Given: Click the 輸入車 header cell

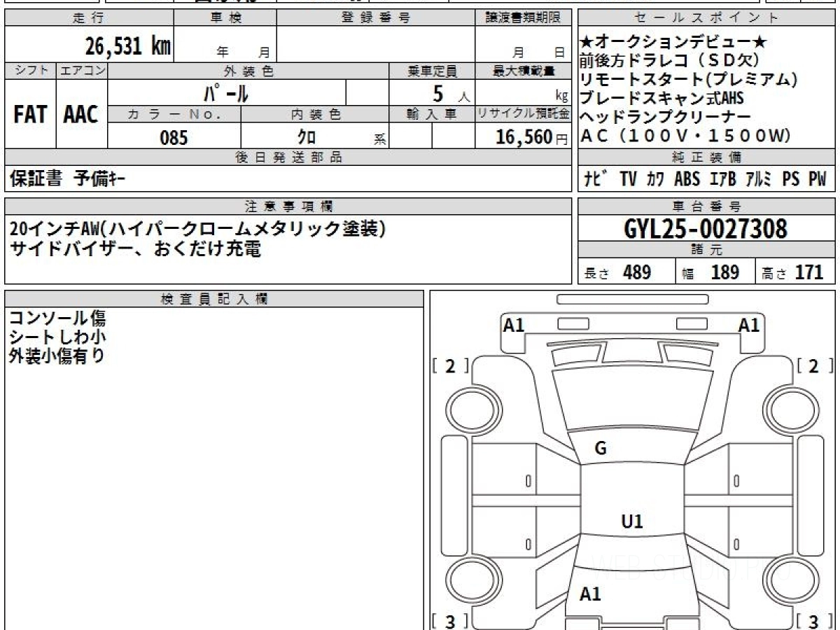Looking at the screenshot, I should (432, 114).
